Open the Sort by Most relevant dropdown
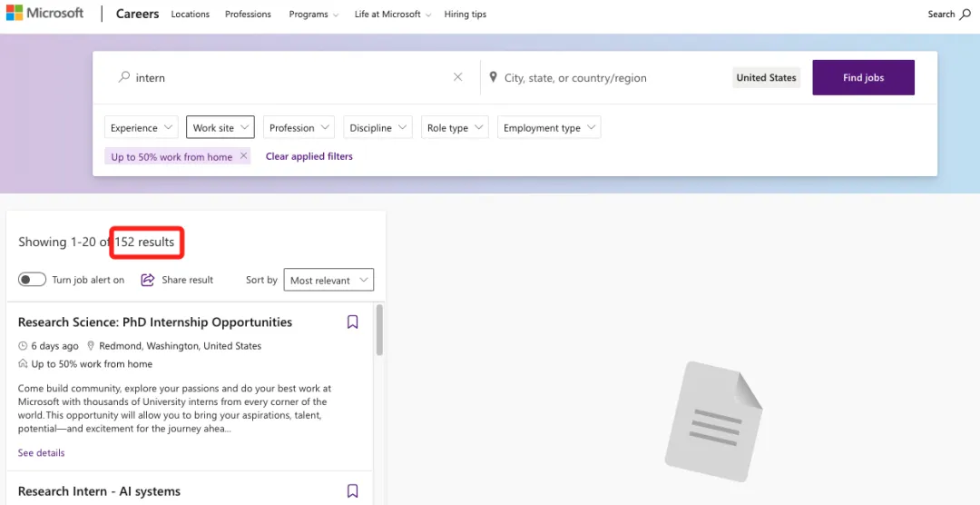980x505 pixels. [328, 281]
